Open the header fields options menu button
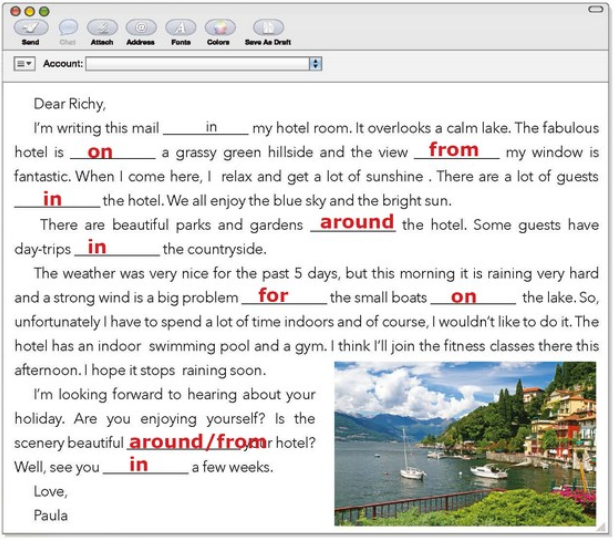Viewport: 614px width, 539px height. [x=24, y=63]
